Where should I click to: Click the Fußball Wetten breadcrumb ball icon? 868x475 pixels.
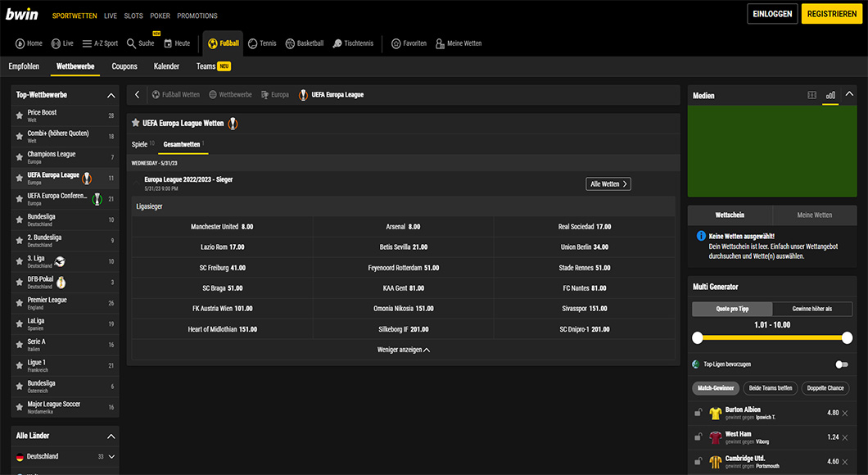pyautogui.click(x=156, y=95)
